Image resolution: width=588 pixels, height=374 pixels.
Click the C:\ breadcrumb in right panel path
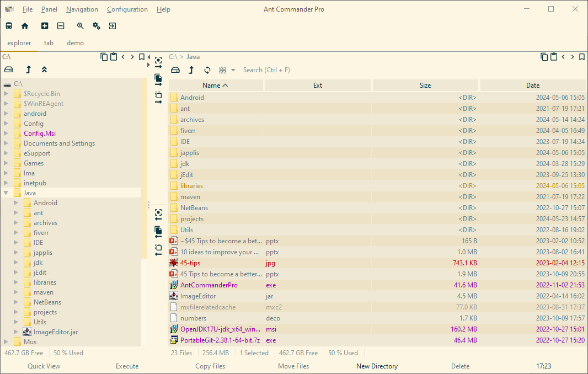[x=173, y=57]
